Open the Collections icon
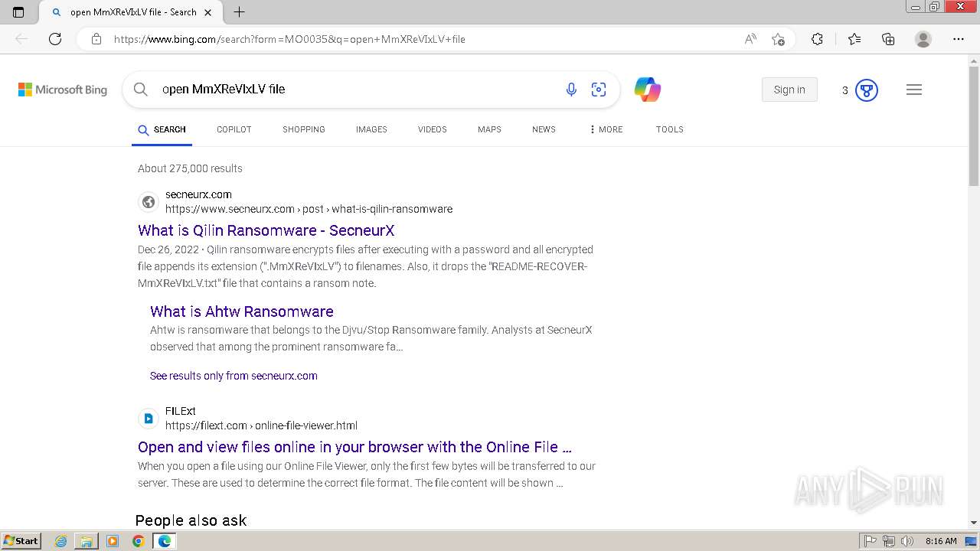 coord(888,39)
